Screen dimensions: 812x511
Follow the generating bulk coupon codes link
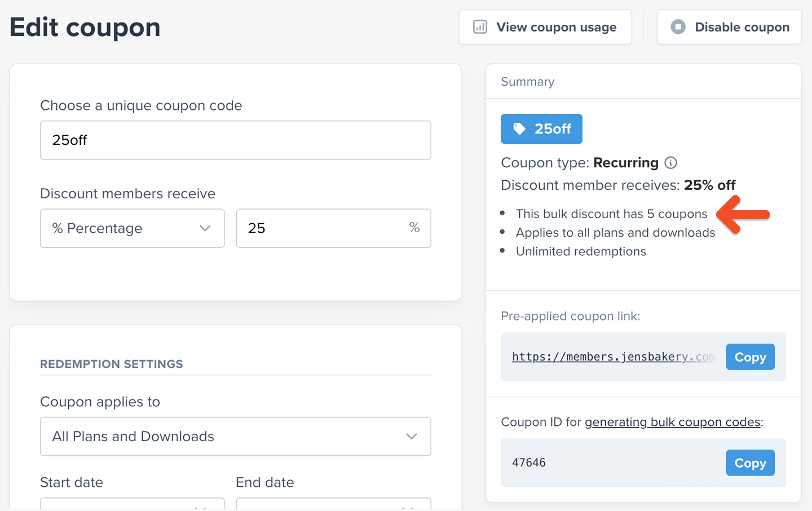(x=672, y=422)
